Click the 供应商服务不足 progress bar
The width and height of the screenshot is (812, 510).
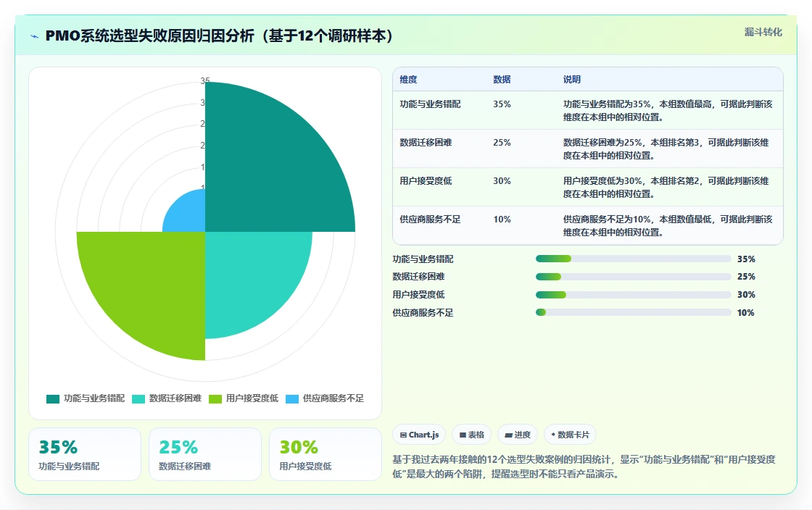634,312
